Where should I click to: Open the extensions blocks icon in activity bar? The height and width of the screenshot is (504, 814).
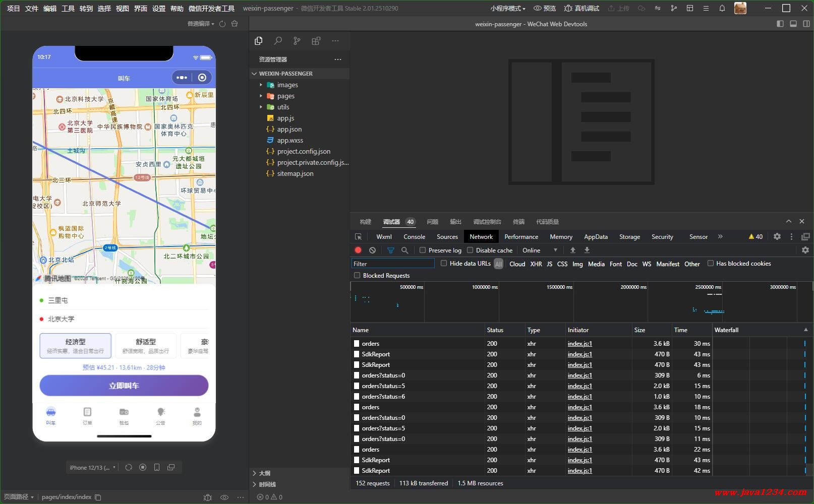coord(316,41)
